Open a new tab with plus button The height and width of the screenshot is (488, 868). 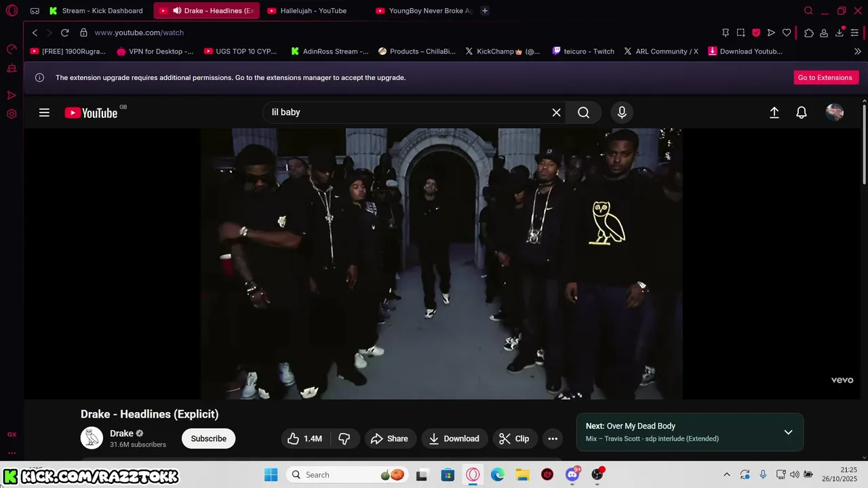click(484, 11)
